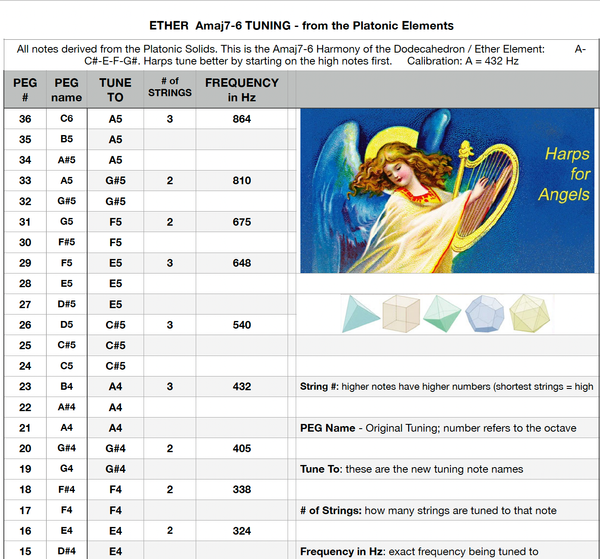Screen dimensions: 600x559
Task: Select the 'PEG #' column header
Action: (25, 89)
